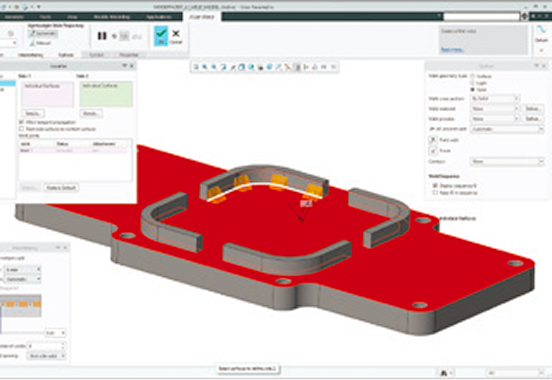Screen dimensions: 552x380
Task: Click Define button beside Weld process
Action: [533, 119]
